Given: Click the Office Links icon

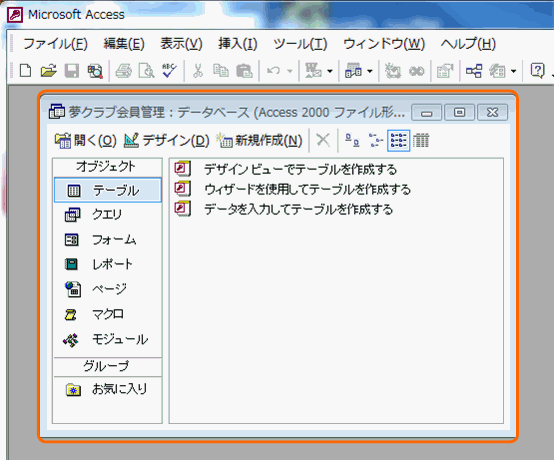Looking at the screenshot, I should point(313,71).
